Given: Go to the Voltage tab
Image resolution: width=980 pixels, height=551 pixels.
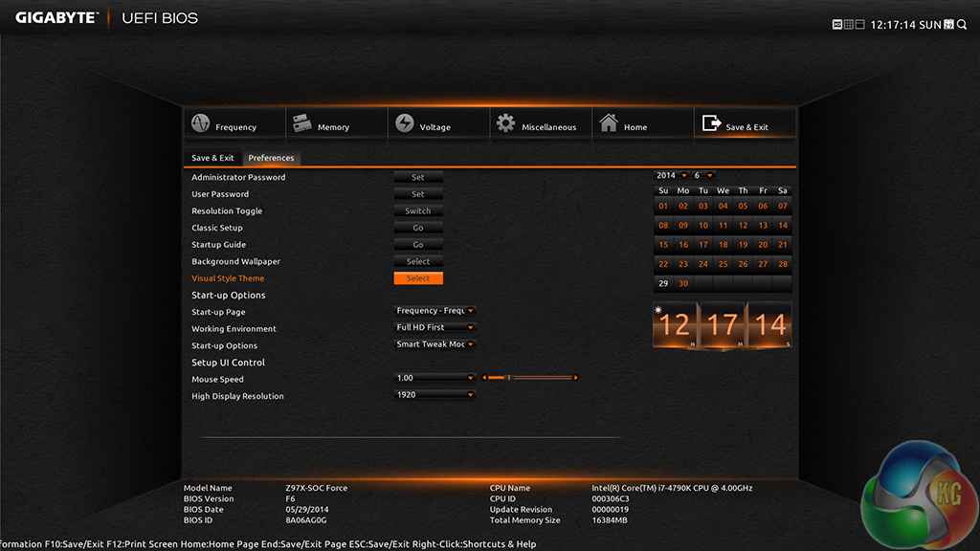Looking at the screenshot, I should coord(438,123).
